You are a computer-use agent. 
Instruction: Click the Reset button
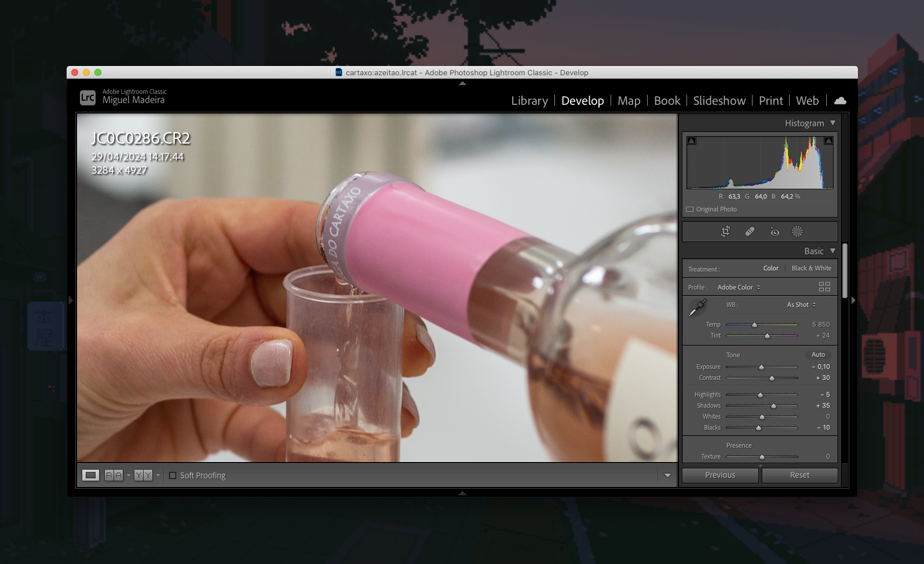(799, 475)
